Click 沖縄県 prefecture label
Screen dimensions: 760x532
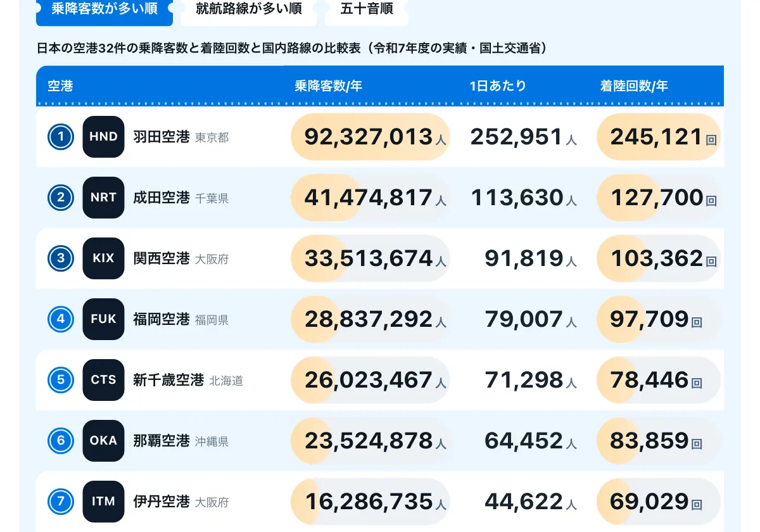pos(212,441)
